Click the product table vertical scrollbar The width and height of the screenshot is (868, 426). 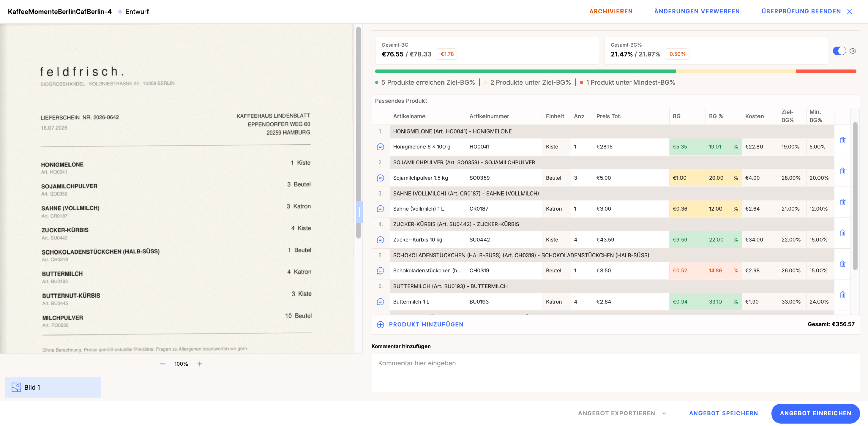coord(855,196)
